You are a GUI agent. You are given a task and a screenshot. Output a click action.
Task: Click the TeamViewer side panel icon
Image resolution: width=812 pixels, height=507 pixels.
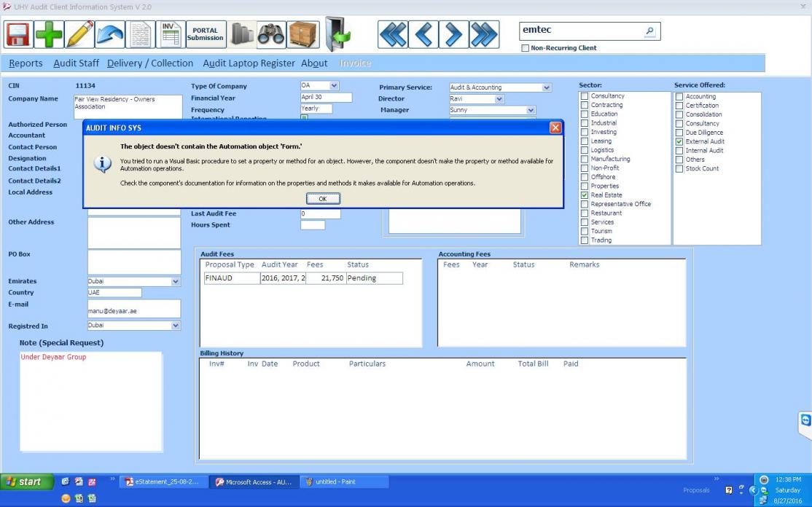(x=805, y=420)
